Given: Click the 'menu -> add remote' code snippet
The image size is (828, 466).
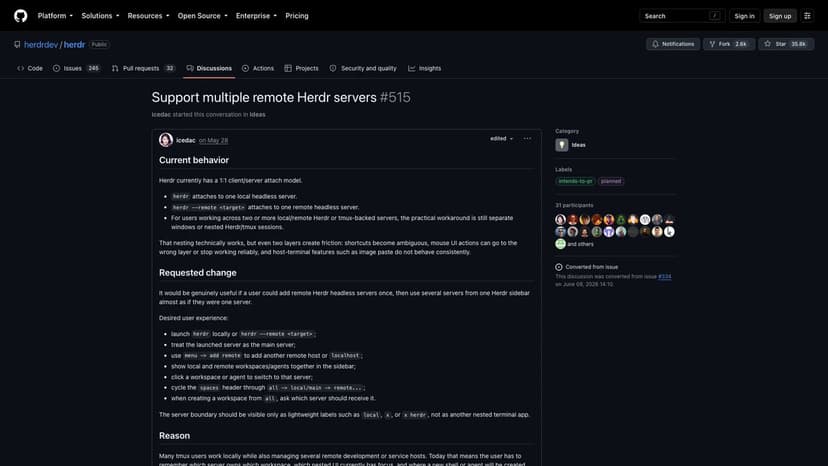Looking at the screenshot, I should (x=212, y=356).
